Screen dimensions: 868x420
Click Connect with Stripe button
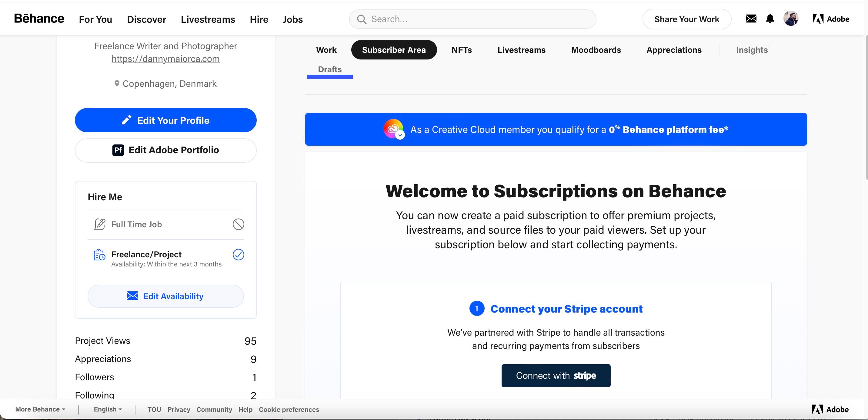pos(556,375)
